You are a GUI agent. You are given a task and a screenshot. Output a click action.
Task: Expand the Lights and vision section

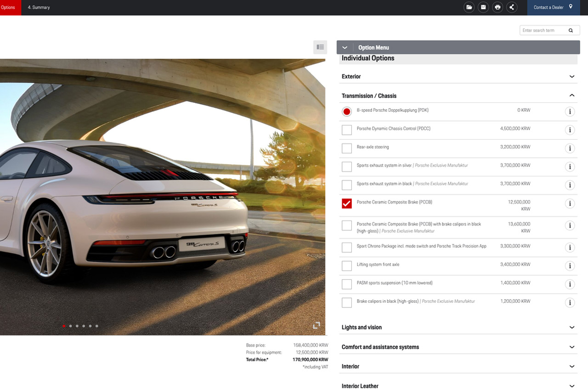pos(458,327)
